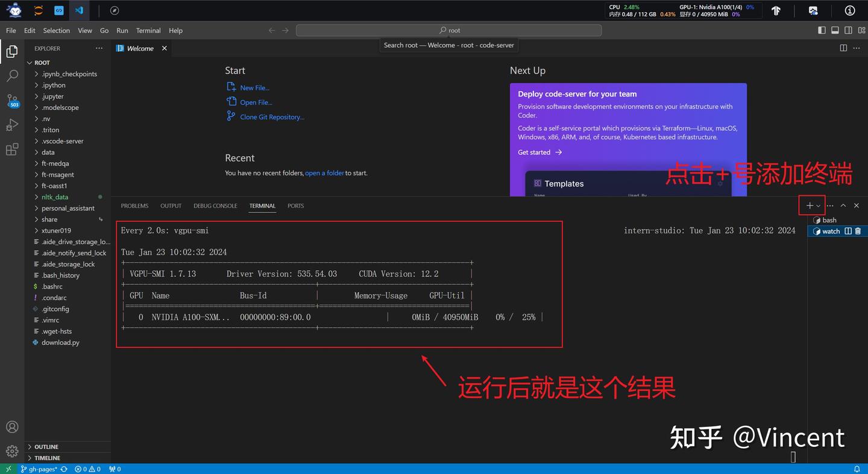Kill the watch terminal with the trash icon
Image resolution: width=868 pixels, height=474 pixels.
(x=858, y=231)
